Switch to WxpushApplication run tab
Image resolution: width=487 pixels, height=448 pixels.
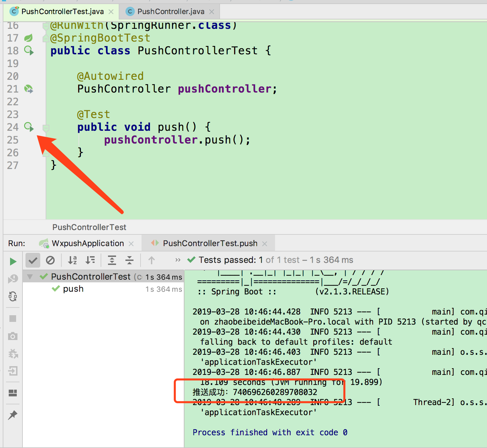point(88,243)
